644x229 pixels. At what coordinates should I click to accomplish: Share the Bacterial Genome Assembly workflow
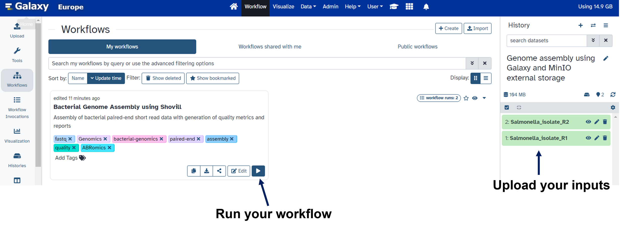(219, 171)
